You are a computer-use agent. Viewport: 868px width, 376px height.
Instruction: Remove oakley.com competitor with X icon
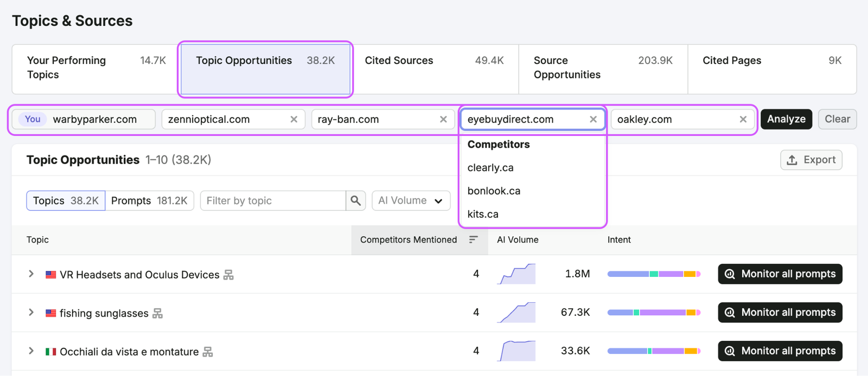click(743, 119)
